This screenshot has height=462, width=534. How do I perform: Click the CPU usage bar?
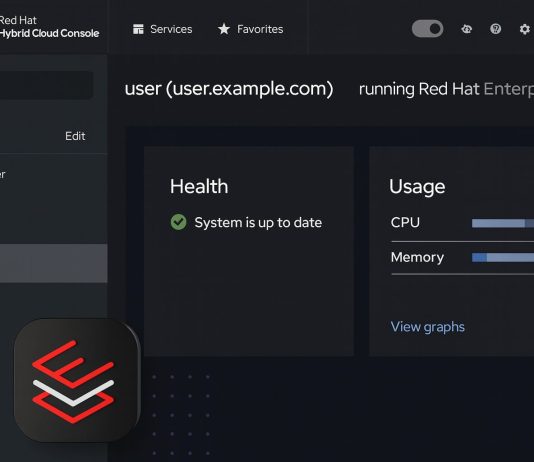click(503, 223)
